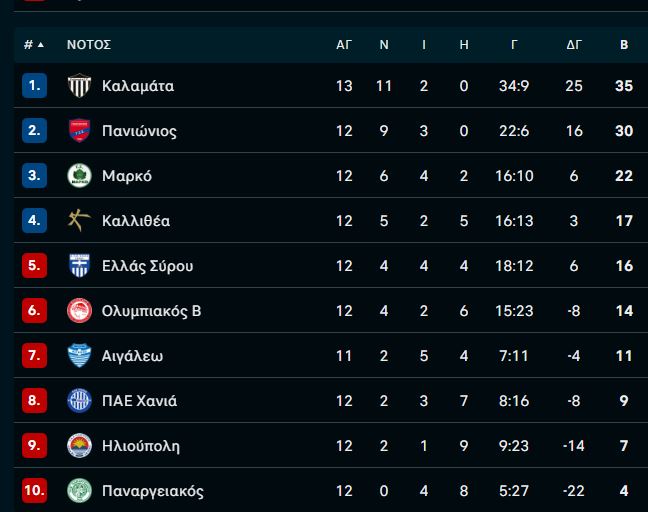Sort standings by points column Β
Viewport: 648px width, 512px height.
coord(624,45)
